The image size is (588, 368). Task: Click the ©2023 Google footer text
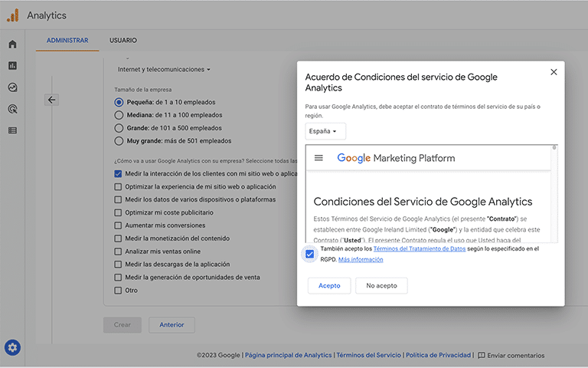(x=218, y=355)
